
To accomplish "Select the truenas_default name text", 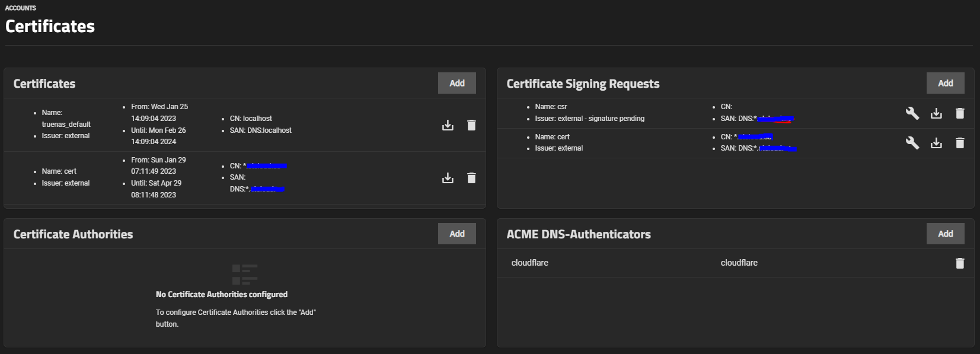I will coord(66,125).
